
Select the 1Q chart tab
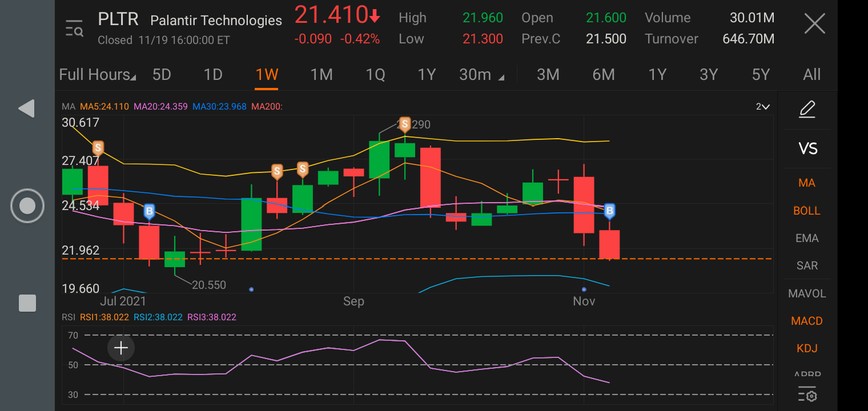point(375,75)
